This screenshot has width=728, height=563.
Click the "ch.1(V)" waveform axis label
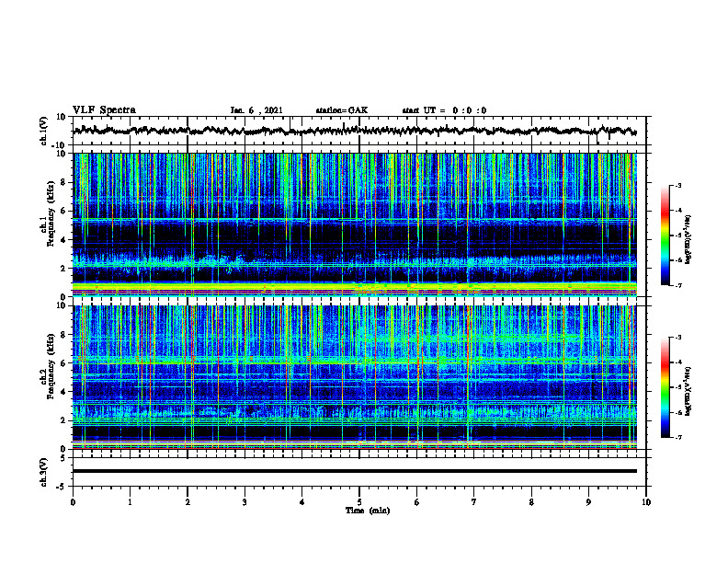coord(44,131)
